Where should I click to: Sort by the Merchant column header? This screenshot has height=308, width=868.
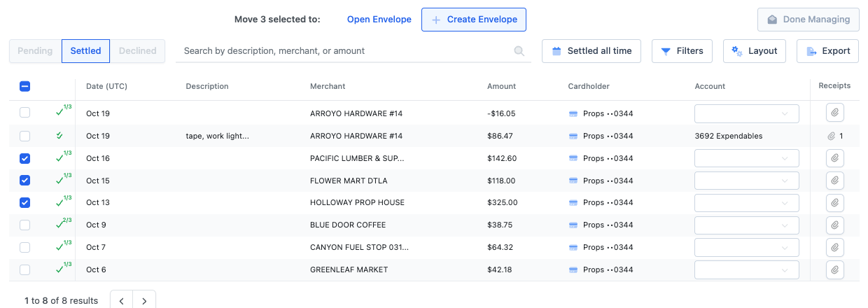click(x=328, y=86)
